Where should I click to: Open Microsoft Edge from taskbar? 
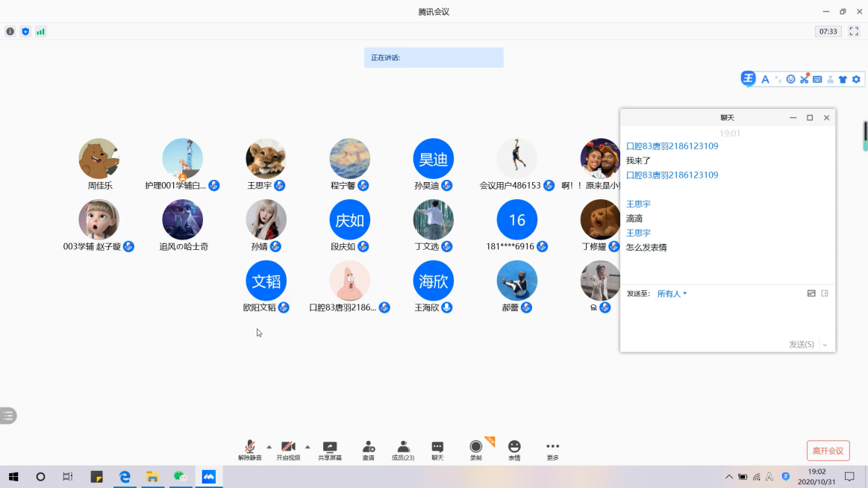click(125, 476)
